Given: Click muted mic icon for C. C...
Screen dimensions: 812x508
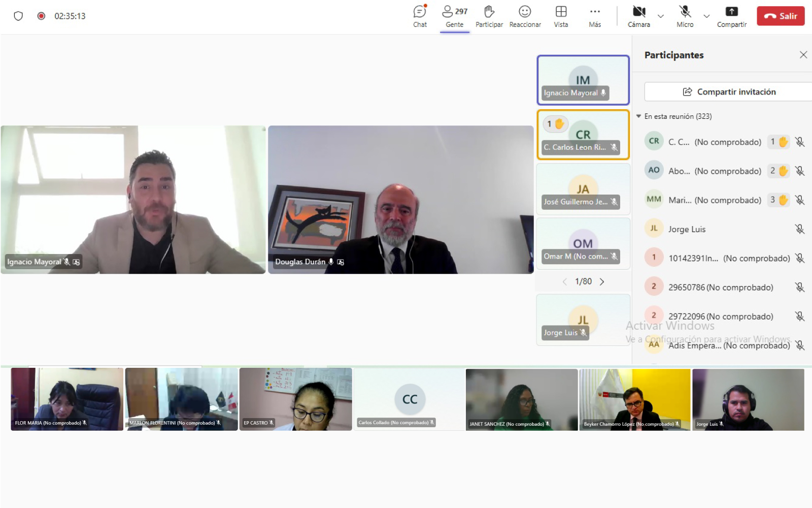Looking at the screenshot, I should point(800,142).
